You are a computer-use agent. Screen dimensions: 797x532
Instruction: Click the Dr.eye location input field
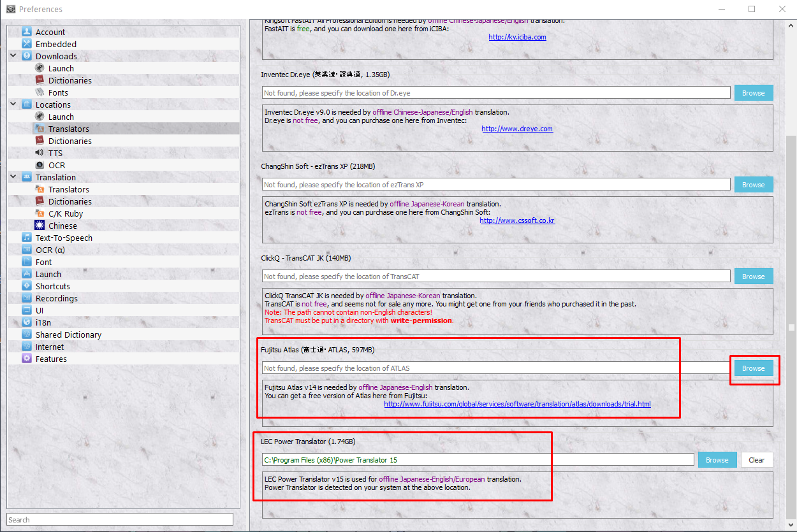point(496,93)
